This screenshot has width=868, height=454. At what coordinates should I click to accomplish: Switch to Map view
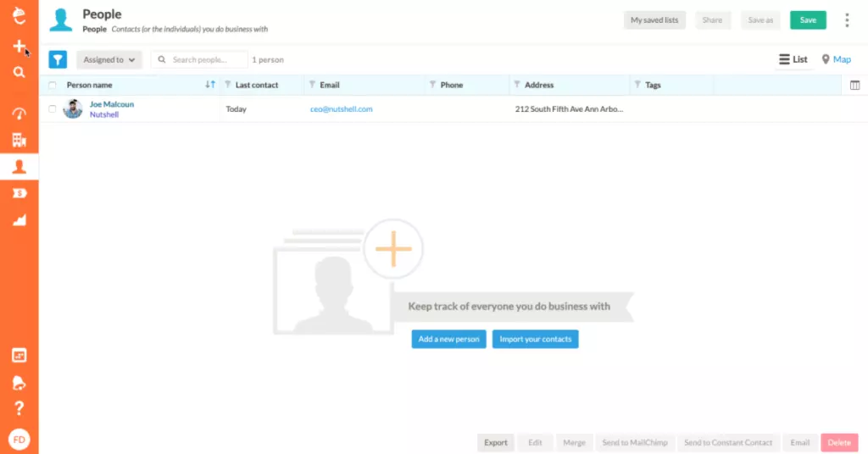pyautogui.click(x=837, y=59)
